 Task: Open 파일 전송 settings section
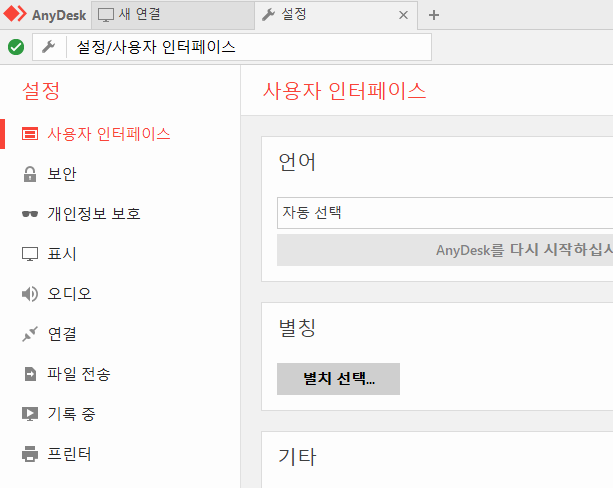(x=120, y=374)
